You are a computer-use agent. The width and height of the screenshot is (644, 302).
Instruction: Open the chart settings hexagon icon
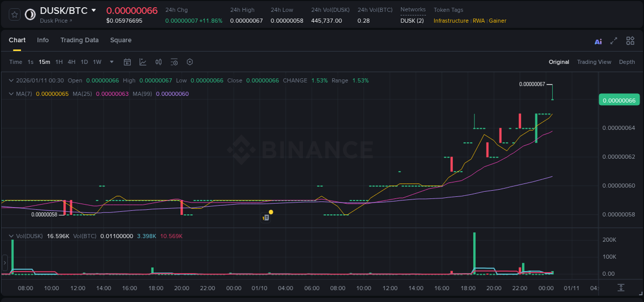pyautogui.click(x=190, y=62)
